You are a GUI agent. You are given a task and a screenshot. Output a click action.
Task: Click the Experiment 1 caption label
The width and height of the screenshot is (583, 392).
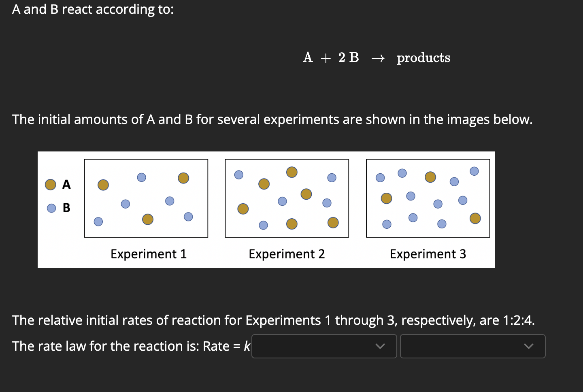tap(149, 254)
